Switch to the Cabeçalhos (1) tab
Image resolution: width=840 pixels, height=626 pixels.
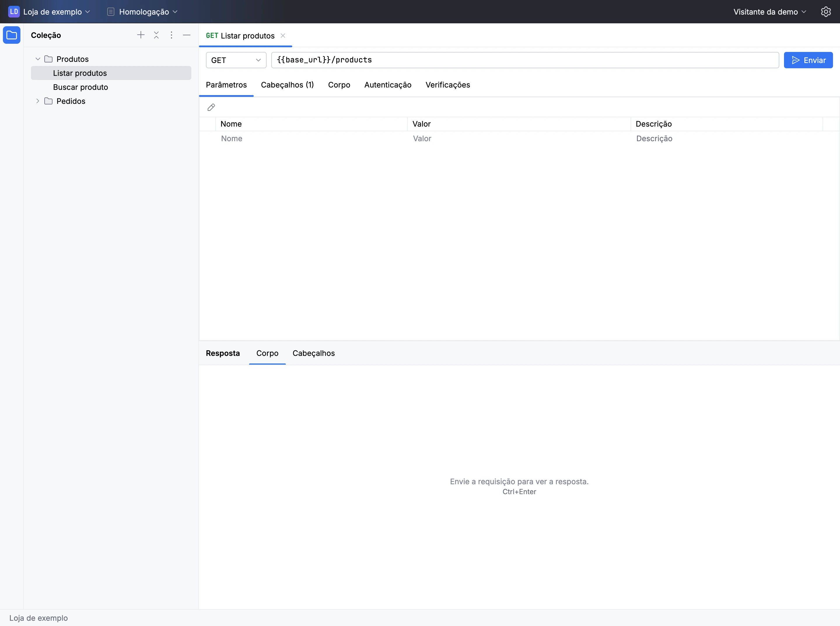tap(287, 85)
